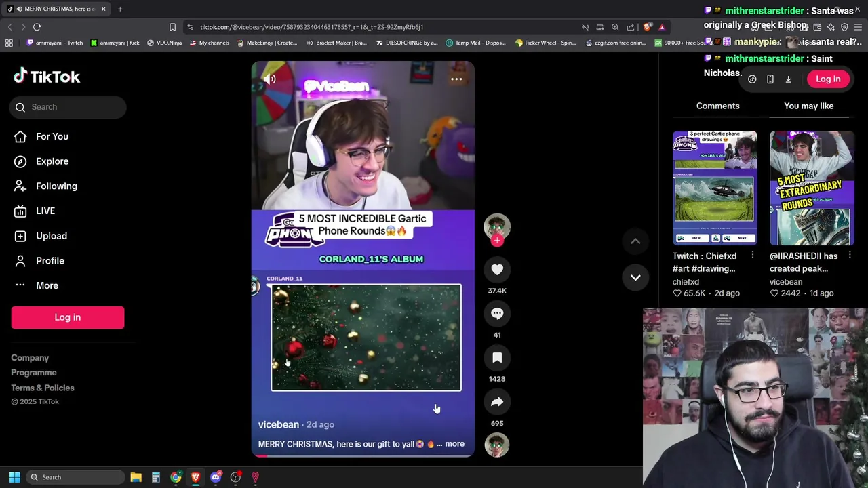Open the video three-dots options menu
868x488 pixels.
pos(456,79)
